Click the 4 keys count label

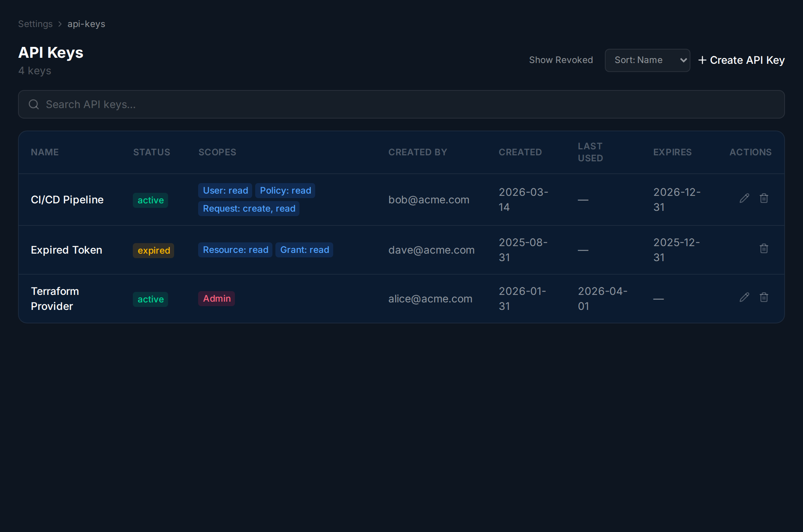pyautogui.click(x=35, y=71)
